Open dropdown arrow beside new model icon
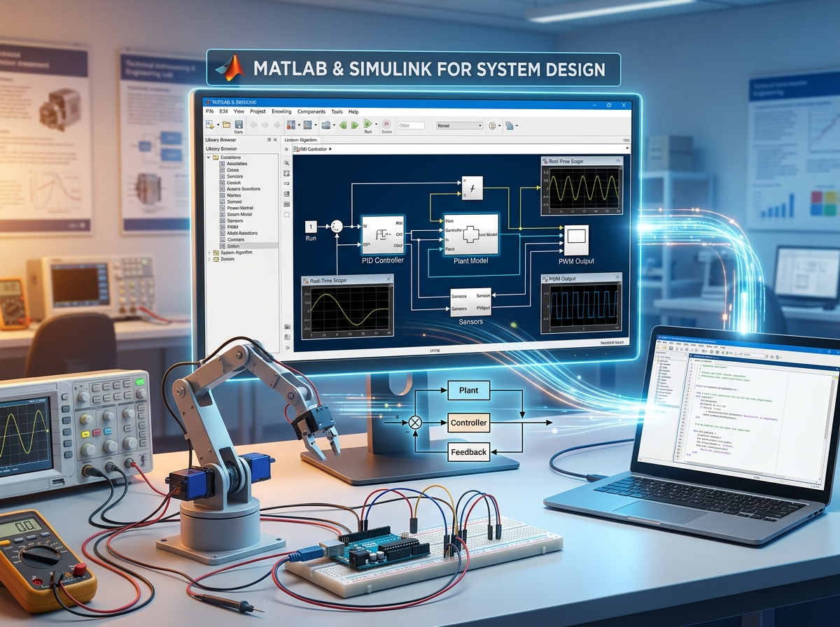This screenshot has height=627, width=840. [x=218, y=125]
